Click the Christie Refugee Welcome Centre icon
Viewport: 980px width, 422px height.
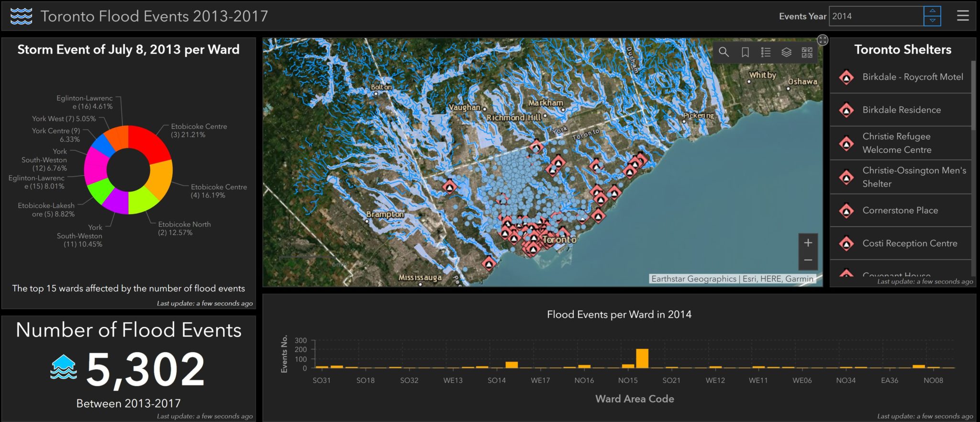click(846, 143)
